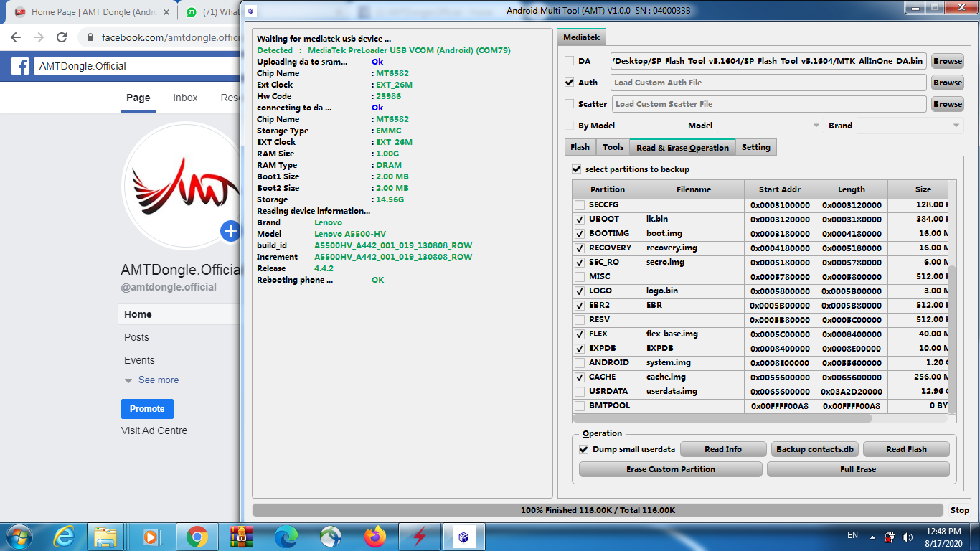980x551 pixels.
Task: Check the USRDATA partition checkbox
Action: pyautogui.click(x=580, y=392)
